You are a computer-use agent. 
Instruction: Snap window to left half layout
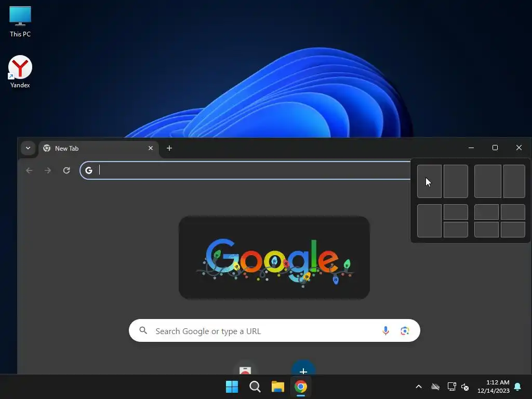click(x=429, y=181)
